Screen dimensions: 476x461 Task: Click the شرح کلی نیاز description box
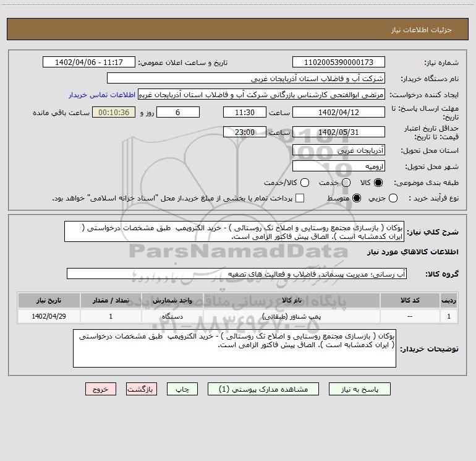coord(234,232)
